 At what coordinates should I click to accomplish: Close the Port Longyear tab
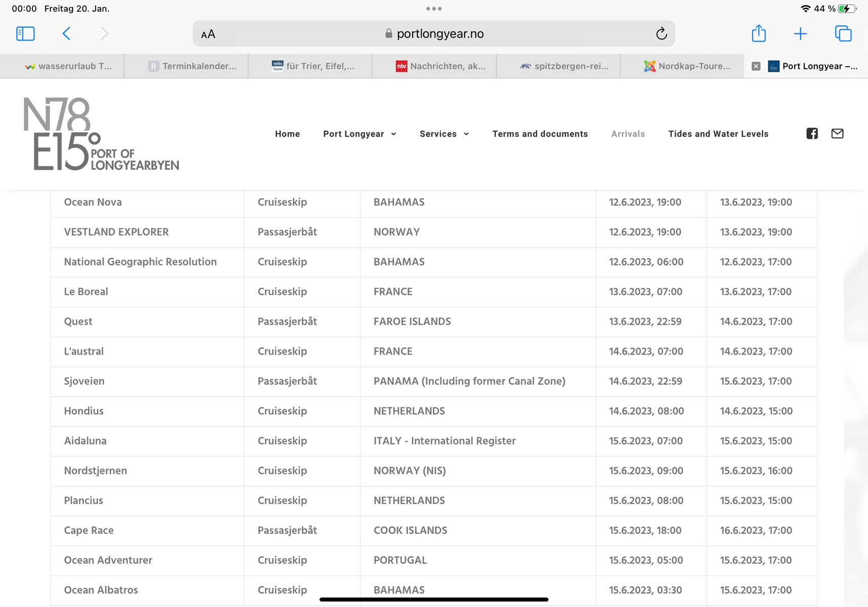click(756, 66)
